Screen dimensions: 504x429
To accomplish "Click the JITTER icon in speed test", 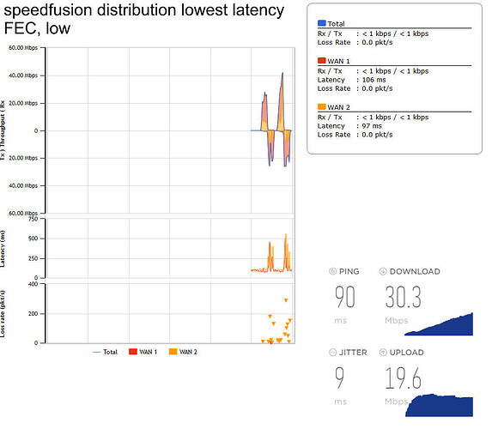I will (333, 353).
